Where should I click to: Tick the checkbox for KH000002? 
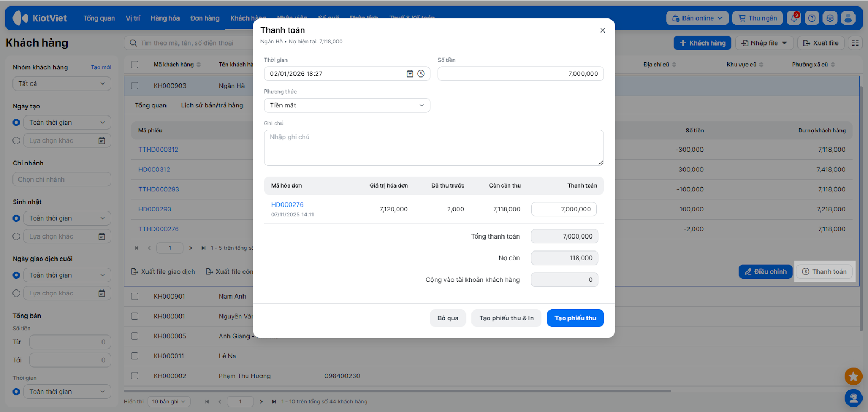pos(135,376)
